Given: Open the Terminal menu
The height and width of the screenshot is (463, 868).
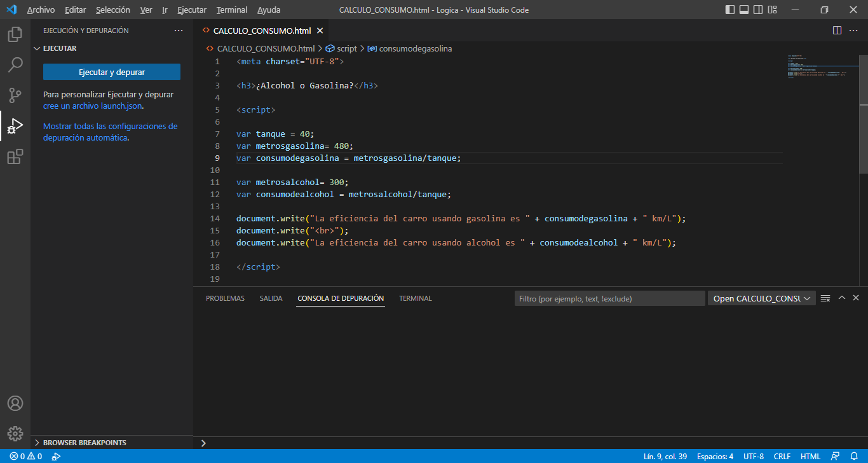Looking at the screenshot, I should pyautogui.click(x=232, y=10).
